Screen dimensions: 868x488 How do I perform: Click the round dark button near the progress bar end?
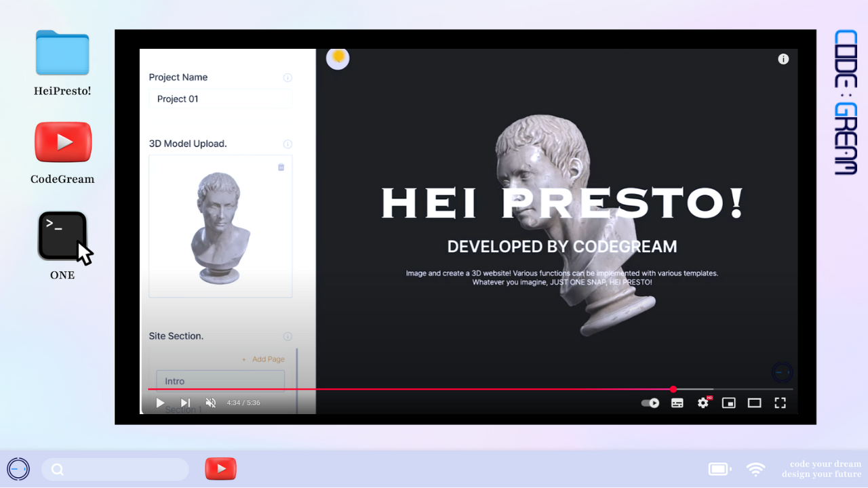click(x=783, y=372)
